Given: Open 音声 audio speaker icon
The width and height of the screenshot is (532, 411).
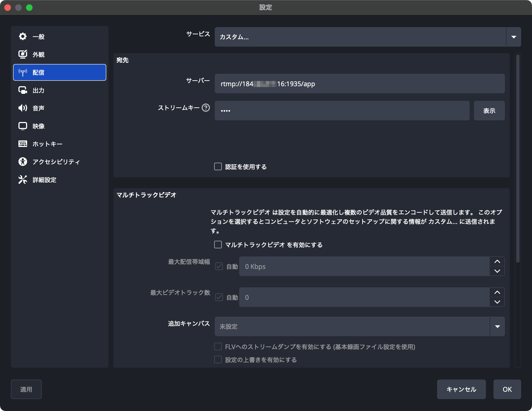Looking at the screenshot, I should pos(23,108).
